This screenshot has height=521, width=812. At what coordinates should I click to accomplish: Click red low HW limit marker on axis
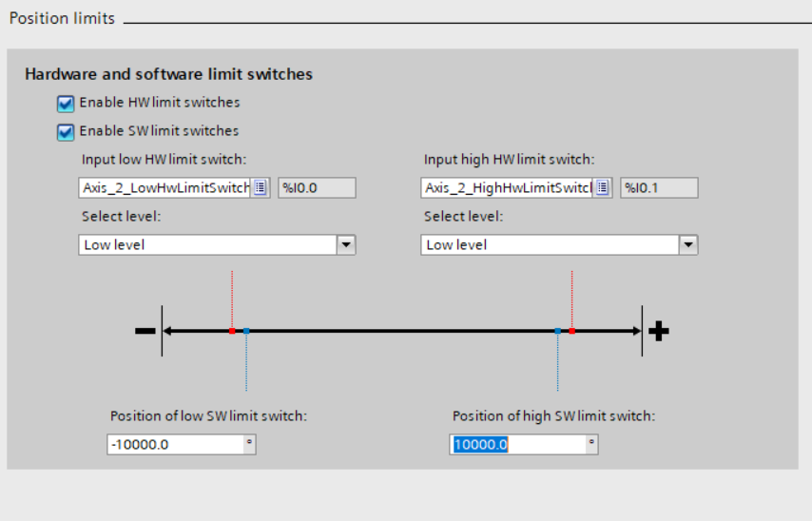232,331
